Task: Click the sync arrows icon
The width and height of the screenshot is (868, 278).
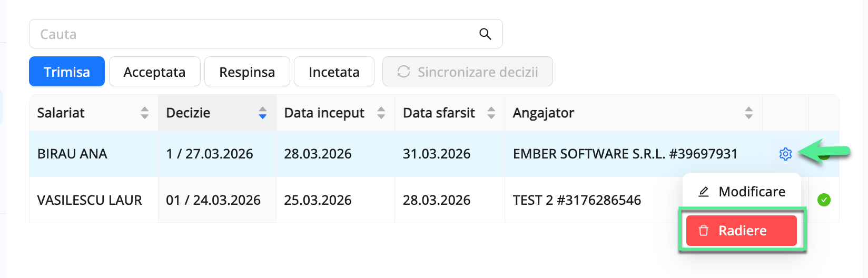Action: click(404, 72)
